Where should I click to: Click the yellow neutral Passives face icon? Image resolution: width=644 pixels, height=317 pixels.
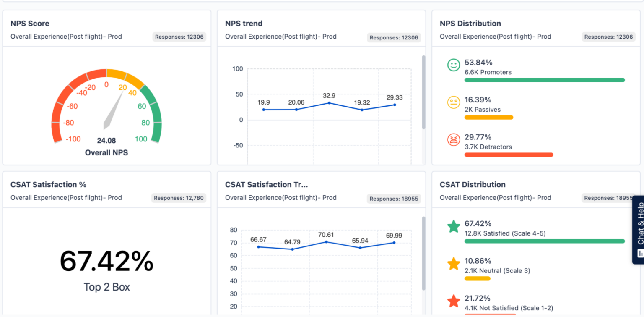[454, 102]
